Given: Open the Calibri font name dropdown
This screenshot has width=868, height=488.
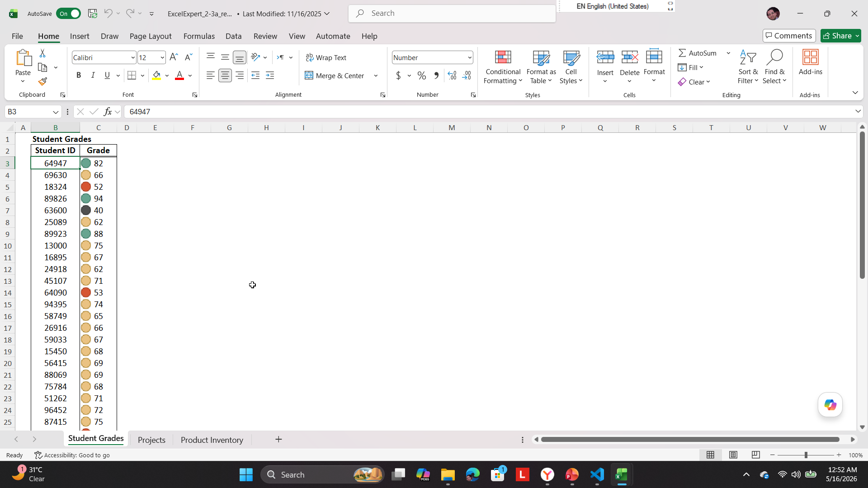Looking at the screenshot, I should 132,57.
